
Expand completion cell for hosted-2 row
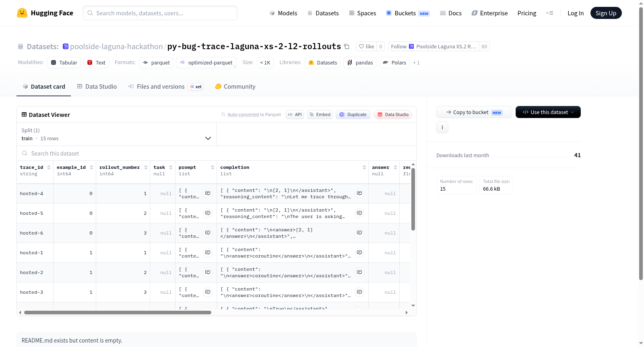tap(359, 272)
